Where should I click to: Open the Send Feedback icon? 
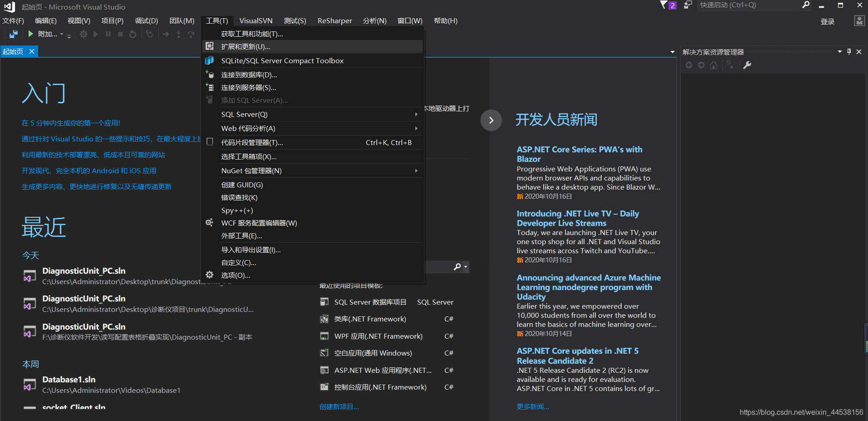[x=688, y=5]
